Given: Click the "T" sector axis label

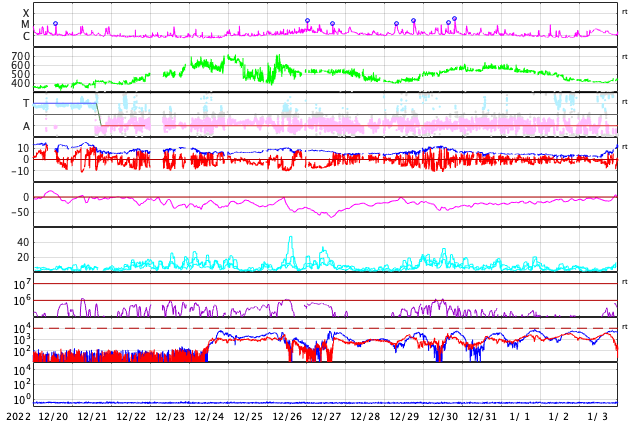Looking at the screenshot, I should [26, 103].
